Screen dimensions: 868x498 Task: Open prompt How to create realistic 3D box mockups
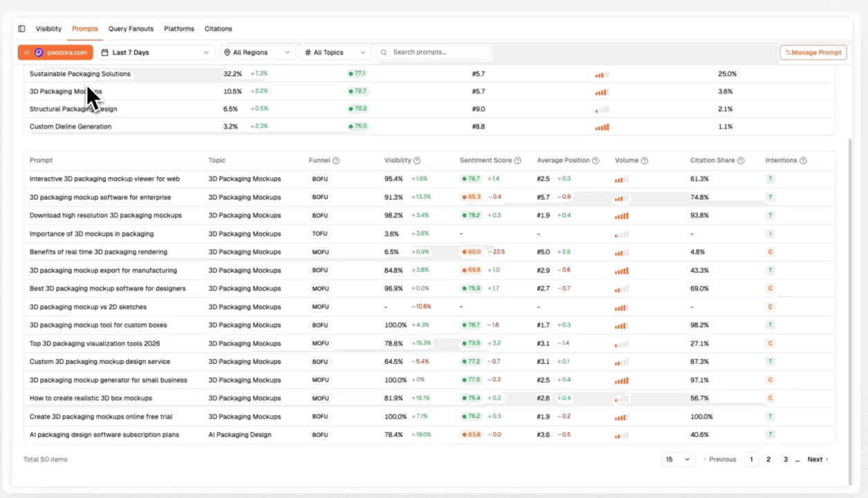click(x=91, y=398)
